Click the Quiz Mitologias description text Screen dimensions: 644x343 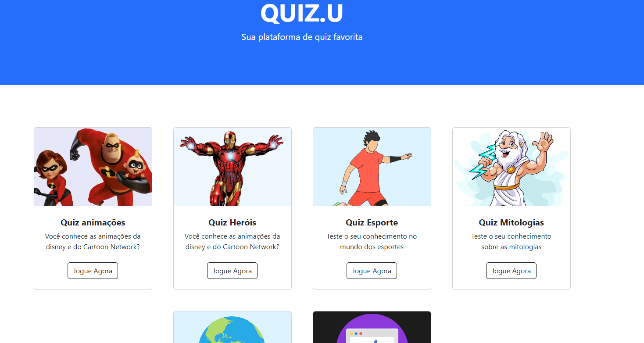tap(512, 241)
